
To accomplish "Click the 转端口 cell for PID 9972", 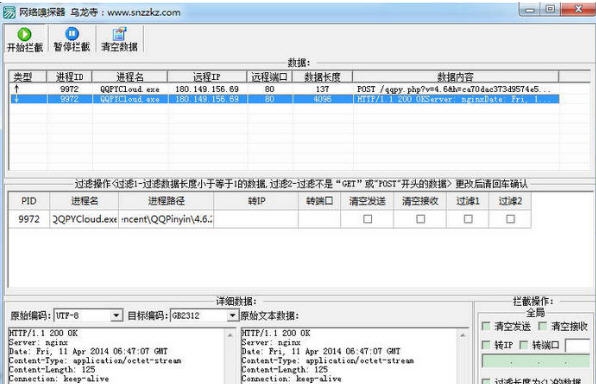I will pos(319,219).
